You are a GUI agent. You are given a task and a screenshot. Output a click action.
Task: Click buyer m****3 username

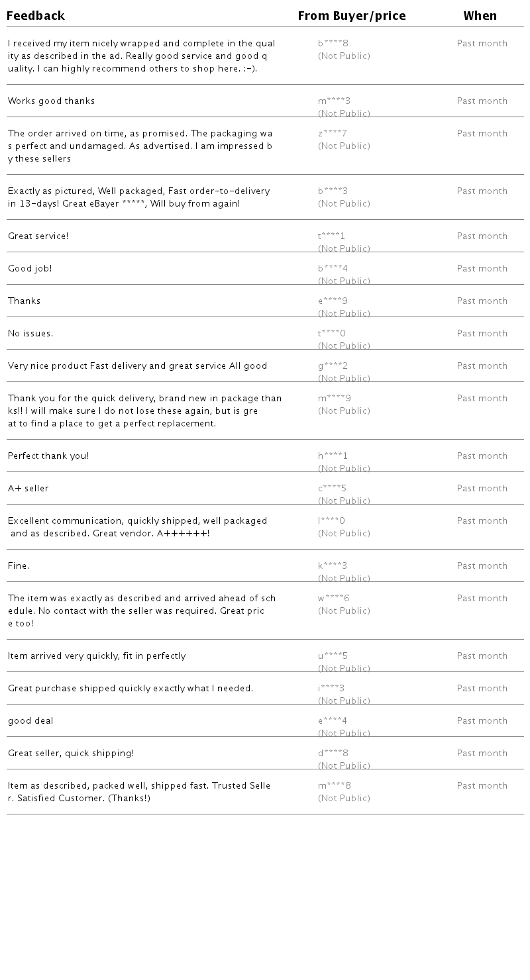pos(335,101)
